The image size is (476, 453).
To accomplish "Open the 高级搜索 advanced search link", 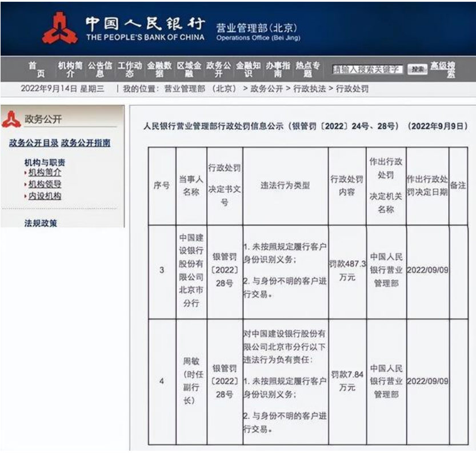I will tap(443, 70).
